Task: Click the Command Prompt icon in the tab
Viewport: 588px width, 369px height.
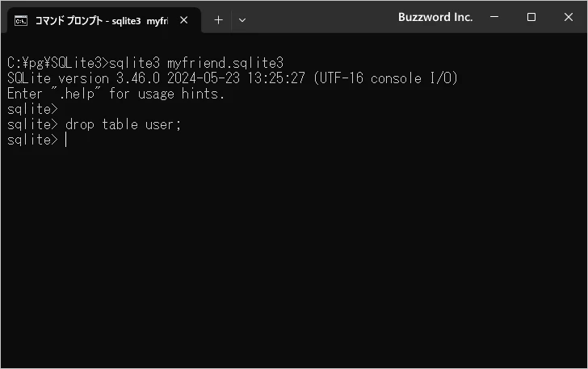Action: (23, 19)
